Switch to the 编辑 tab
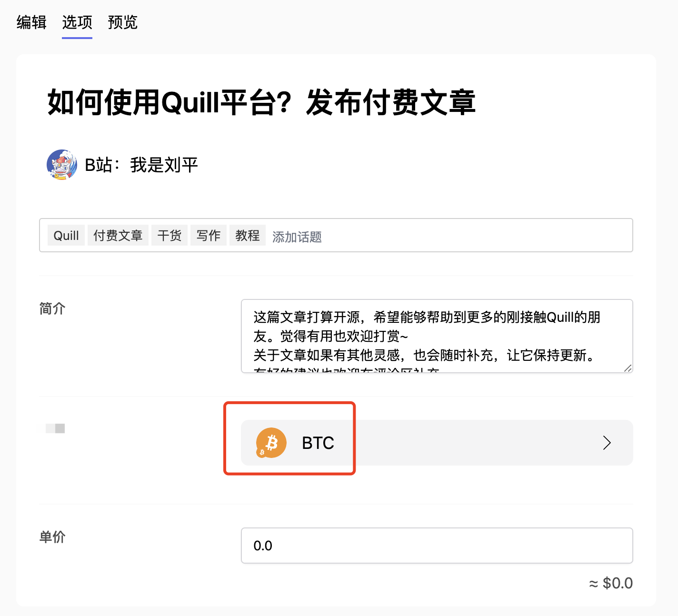This screenshot has width=678, height=616. (x=31, y=22)
